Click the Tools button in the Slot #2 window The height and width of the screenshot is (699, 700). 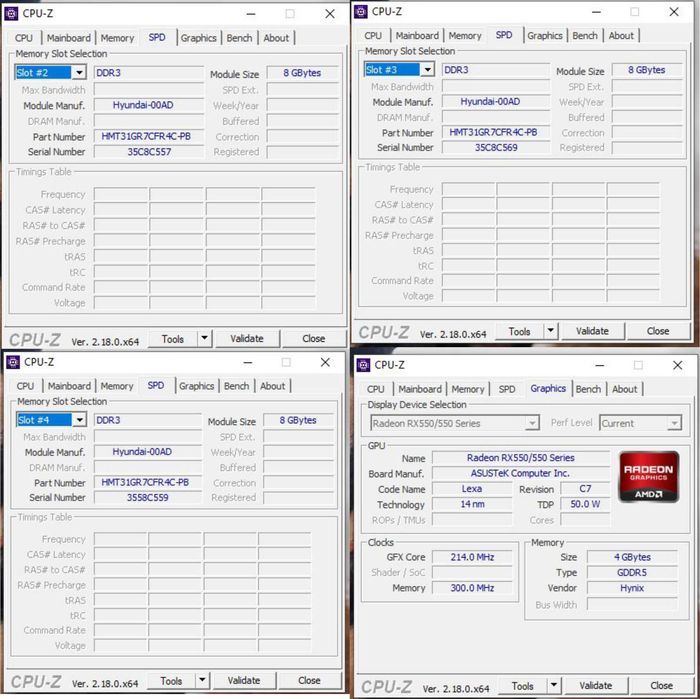(x=173, y=339)
